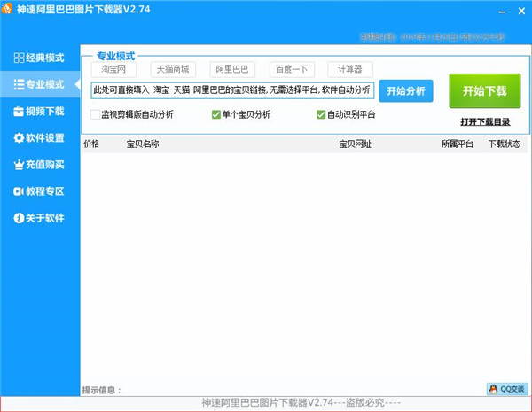Click the bottom status bar version text
Viewport: 532px width, 412px height.
tap(301, 403)
